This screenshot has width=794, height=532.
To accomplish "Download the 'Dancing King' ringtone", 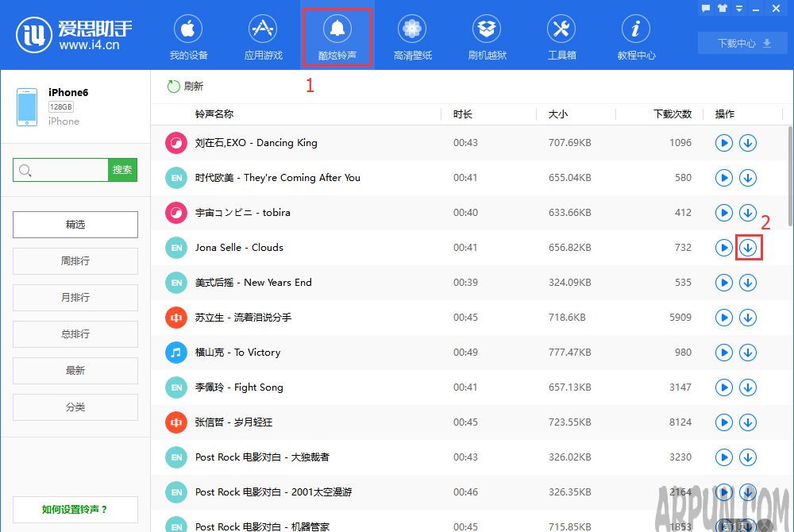I will [x=747, y=143].
